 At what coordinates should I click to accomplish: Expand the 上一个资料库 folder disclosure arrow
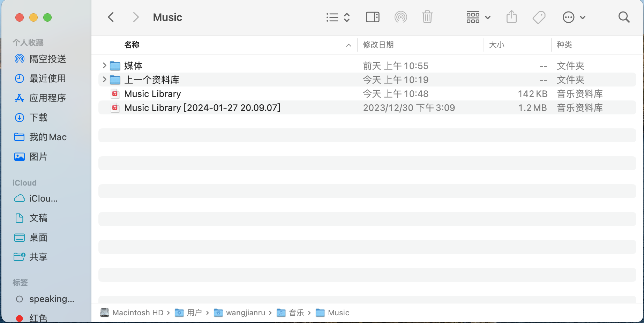(104, 79)
